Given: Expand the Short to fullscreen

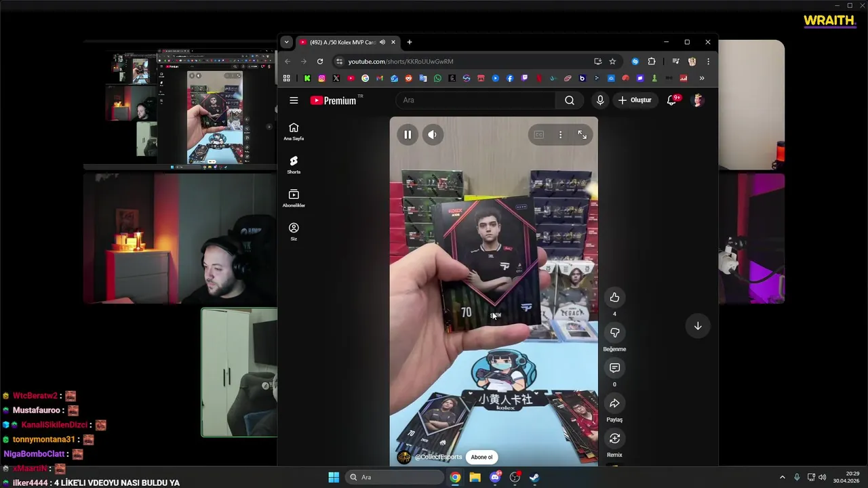Looking at the screenshot, I should tap(582, 135).
